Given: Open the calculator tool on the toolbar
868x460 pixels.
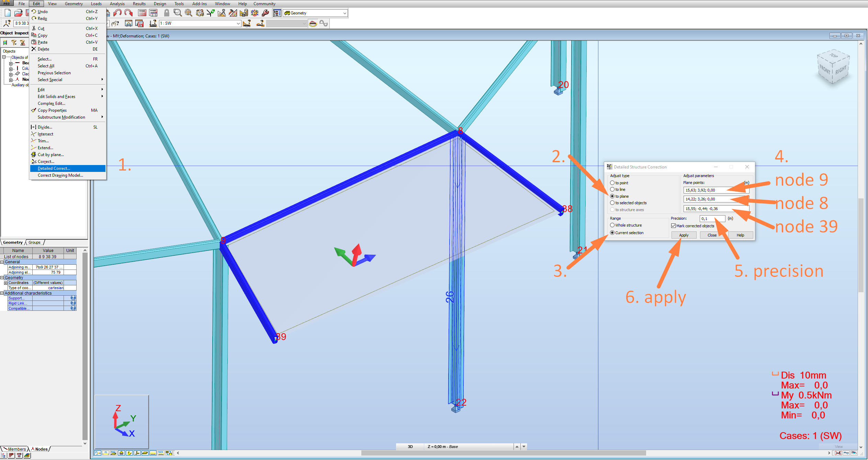Looking at the screenshot, I should (x=142, y=13).
